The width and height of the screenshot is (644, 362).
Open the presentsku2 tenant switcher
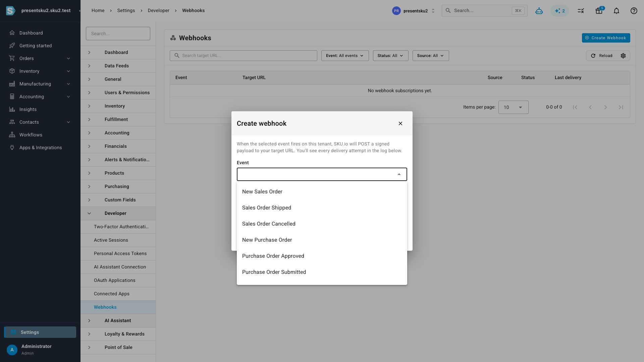pos(414,11)
